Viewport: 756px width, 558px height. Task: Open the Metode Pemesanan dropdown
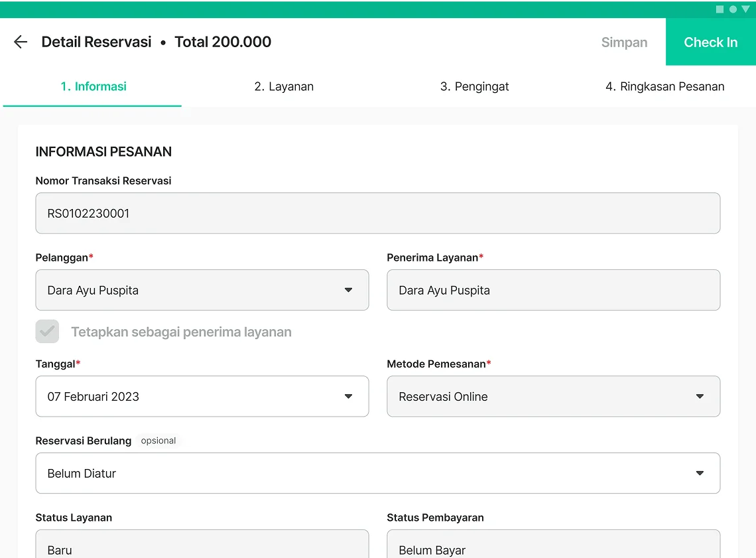point(553,397)
